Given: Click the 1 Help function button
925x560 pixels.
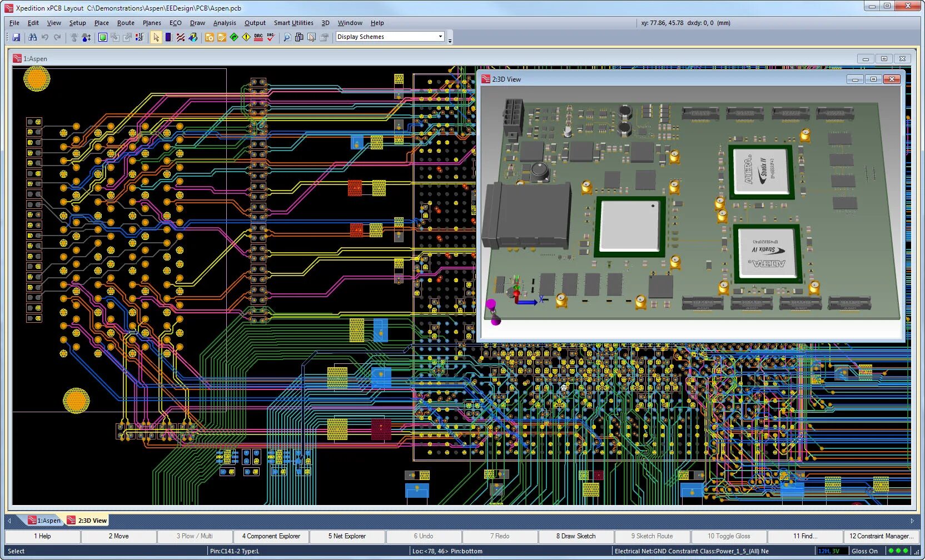Looking at the screenshot, I should 43,536.
